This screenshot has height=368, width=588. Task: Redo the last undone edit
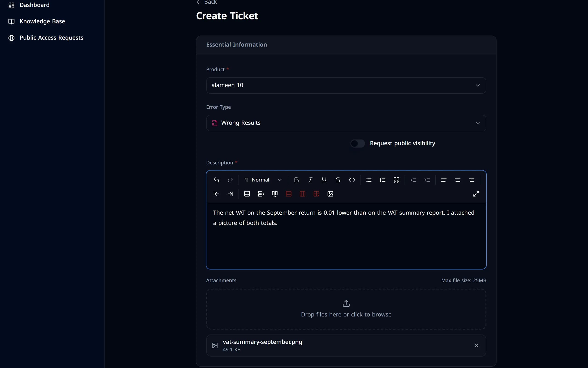(x=230, y=180)
